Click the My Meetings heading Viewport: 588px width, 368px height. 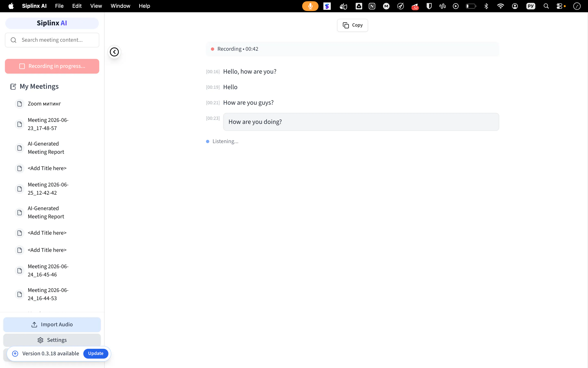(x=39, y=86)
